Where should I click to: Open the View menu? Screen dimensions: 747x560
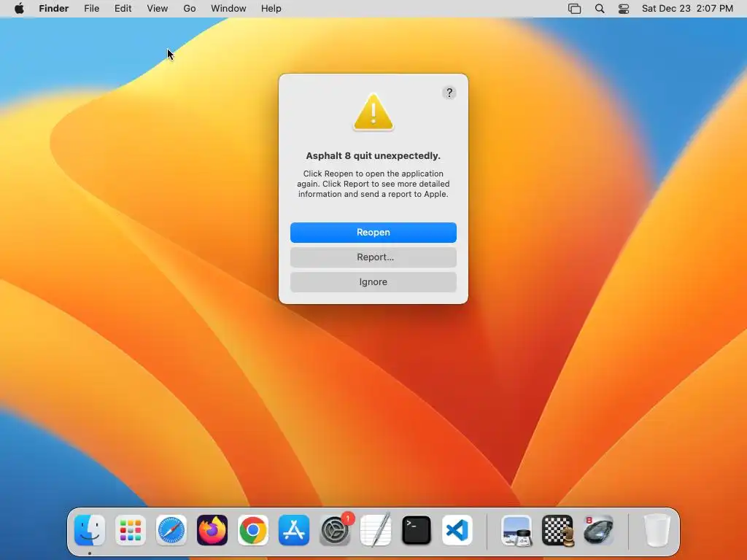pyautogui.click(x=158, y=9)
